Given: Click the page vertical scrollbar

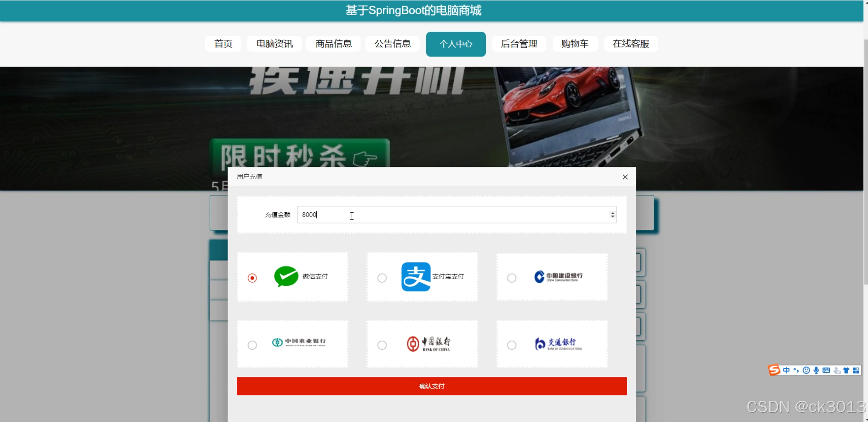Looking at the screenshot, I should pyautogui.click(x=866, y=161).
